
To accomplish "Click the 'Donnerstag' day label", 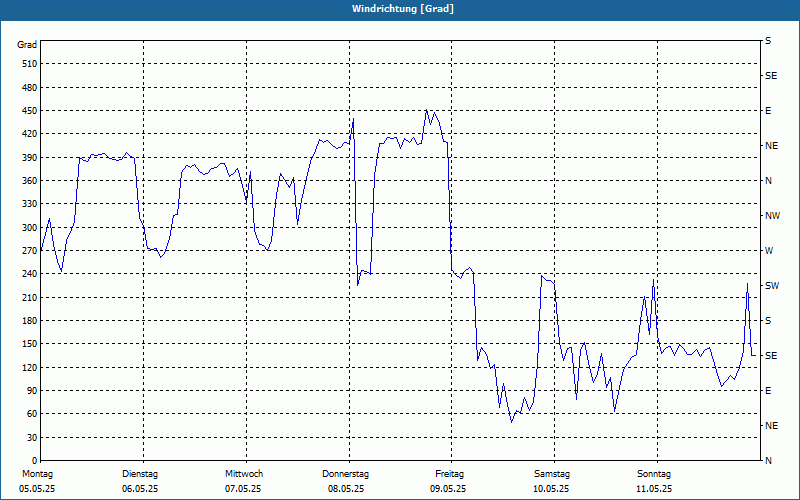I will (345, 474).
